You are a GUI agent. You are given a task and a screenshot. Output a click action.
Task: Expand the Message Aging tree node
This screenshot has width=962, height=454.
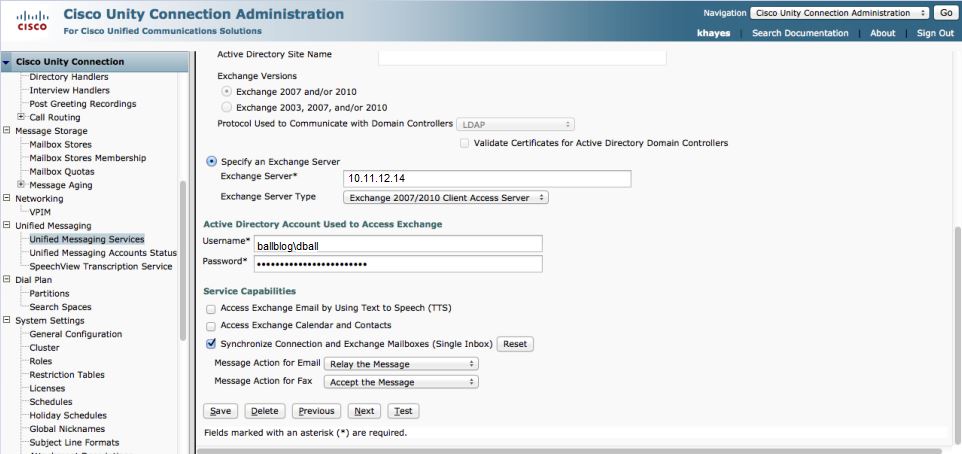22,185
